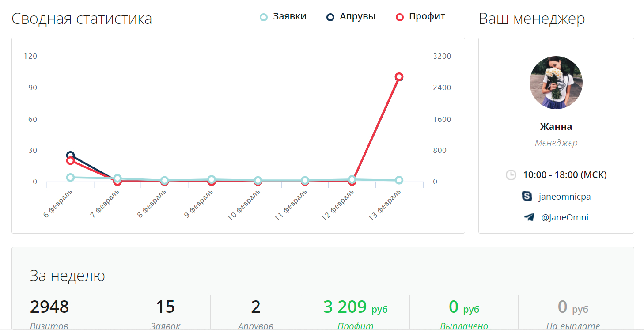Screen dimensions: 644x330
Task: Click the green 0 руб paid-out value
Action: coord(464,307)
